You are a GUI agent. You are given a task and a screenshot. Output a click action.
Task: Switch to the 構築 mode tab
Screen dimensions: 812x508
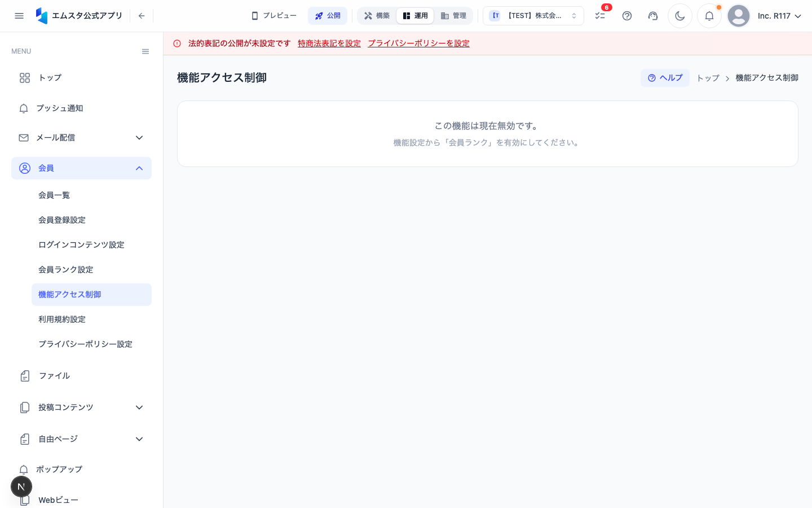(377, 16)
